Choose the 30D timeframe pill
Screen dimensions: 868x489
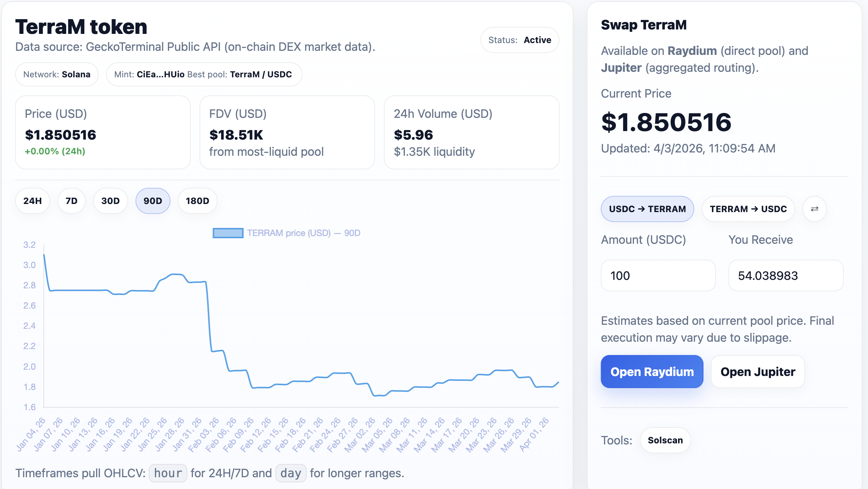110,201
